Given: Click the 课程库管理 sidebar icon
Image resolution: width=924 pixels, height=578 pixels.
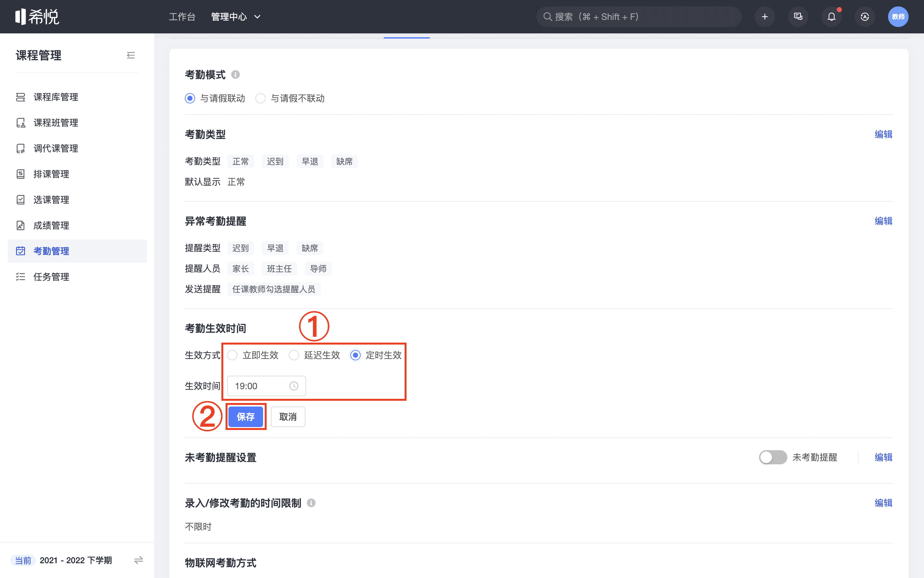Looking at the screenshot, I should tap(21, 97).
